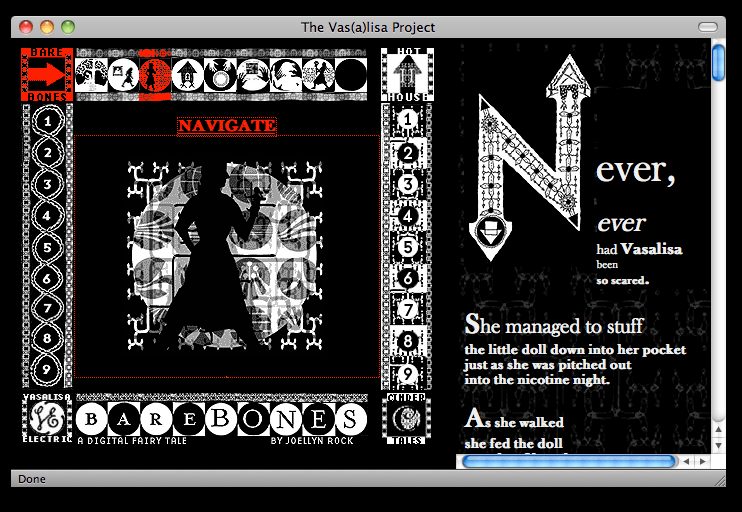The image size is (742, 512).
Task: Click the red Bare Bones arrow icon
Action: point(47,74)
